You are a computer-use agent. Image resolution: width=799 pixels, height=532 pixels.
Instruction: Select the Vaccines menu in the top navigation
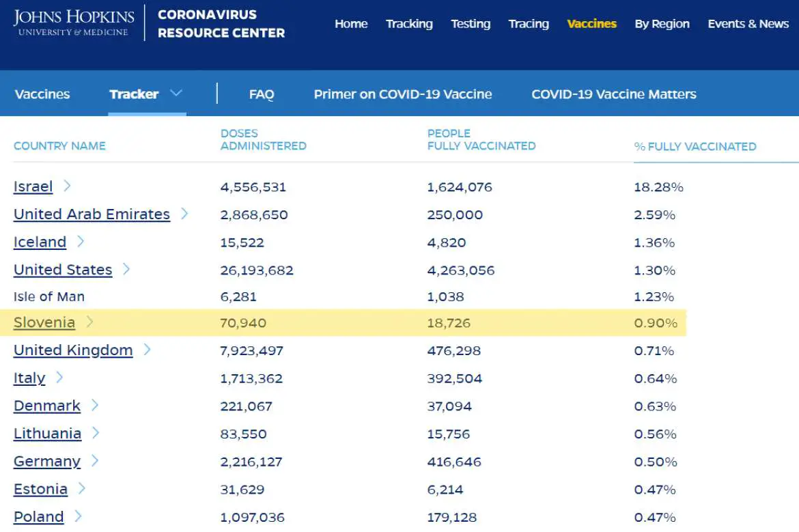(591, 23)
